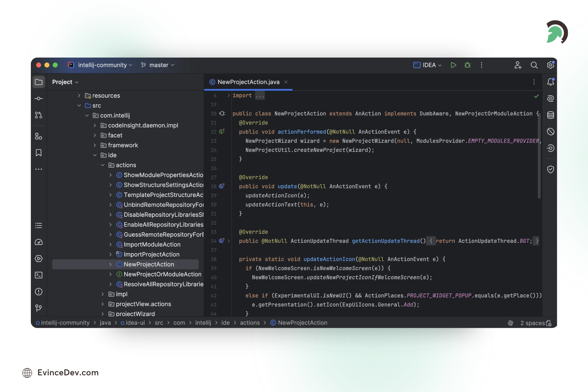This screenshot has width=588, height=392.
Task: Collapse the src folder
Action: [x=79, y=106]
